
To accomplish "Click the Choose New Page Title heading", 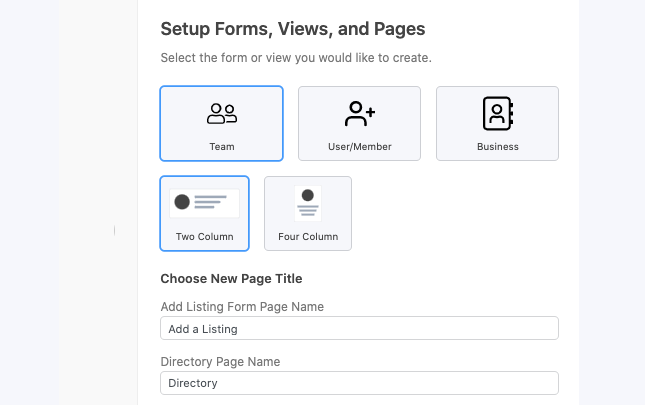I will tap(231, 279).
